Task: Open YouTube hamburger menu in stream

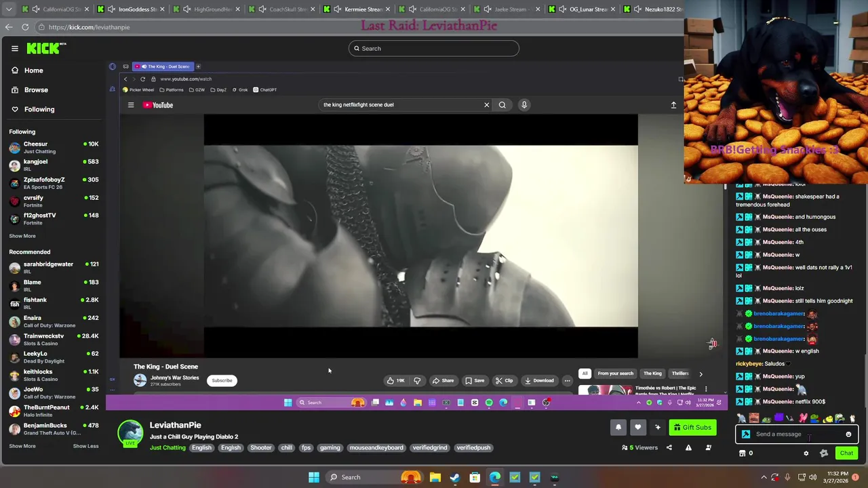Action: 131,105
